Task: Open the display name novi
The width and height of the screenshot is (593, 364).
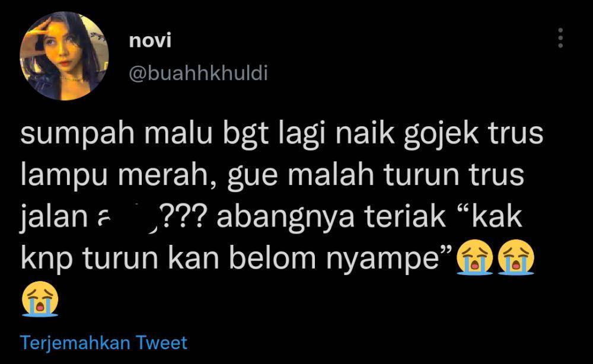Action: click(x=150, y=40)
